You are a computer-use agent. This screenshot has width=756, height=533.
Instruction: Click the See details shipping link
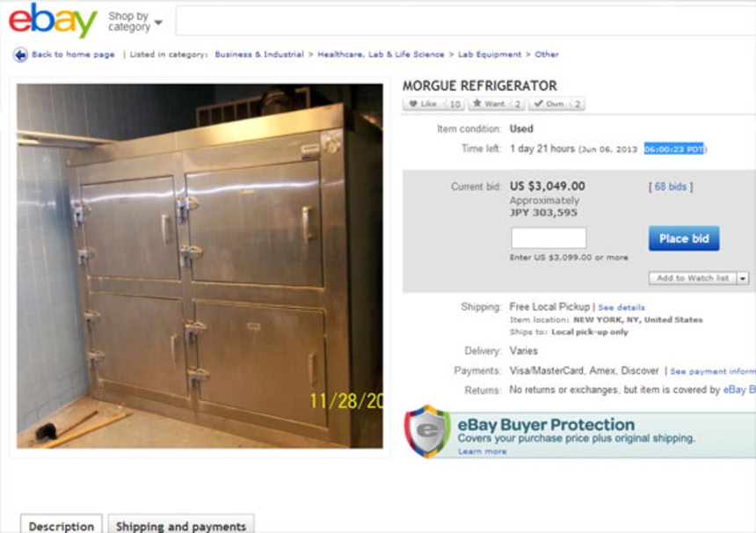(621, 308)
